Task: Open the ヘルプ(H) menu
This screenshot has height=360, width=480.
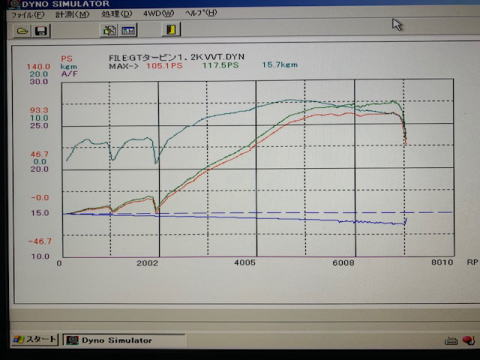Action: [x=201, y=13]
